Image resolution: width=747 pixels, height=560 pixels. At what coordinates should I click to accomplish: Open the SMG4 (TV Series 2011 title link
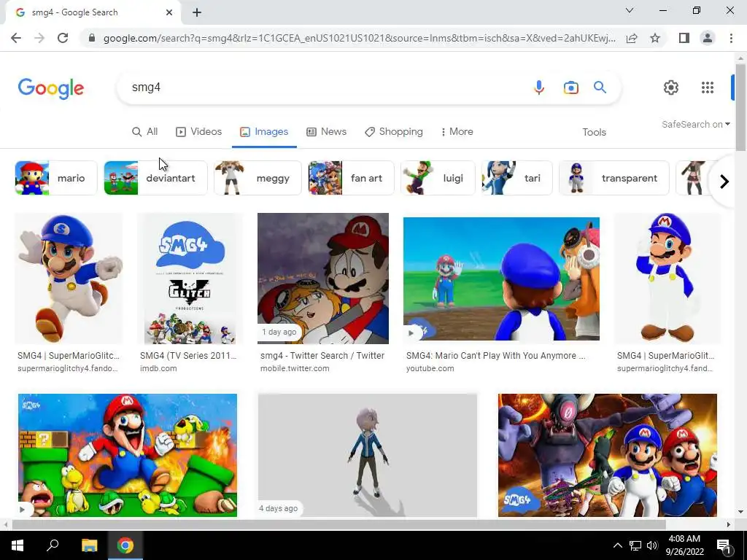(x=188, y=356)
